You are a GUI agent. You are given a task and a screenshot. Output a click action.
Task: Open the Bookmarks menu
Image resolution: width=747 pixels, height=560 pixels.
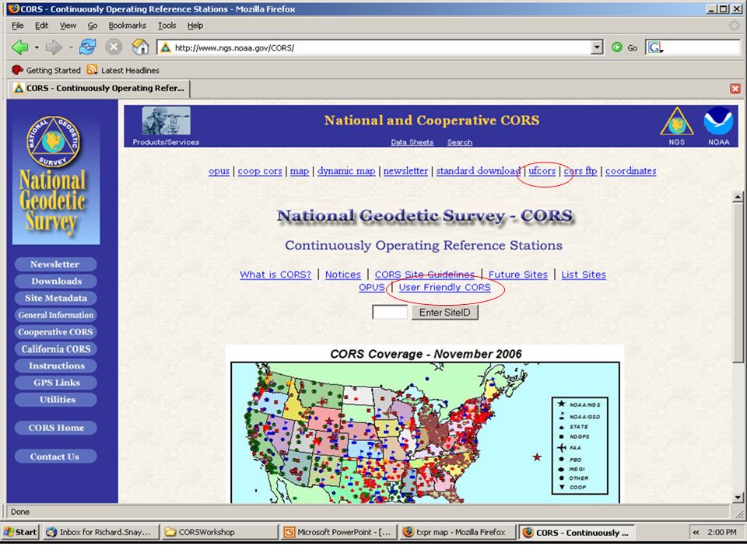(127, 26)
